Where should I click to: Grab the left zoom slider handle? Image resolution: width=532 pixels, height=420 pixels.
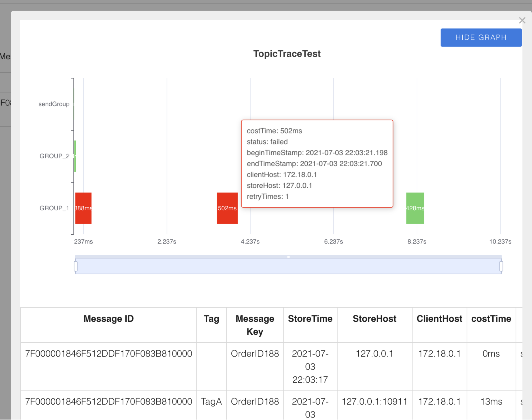(76, 266)
